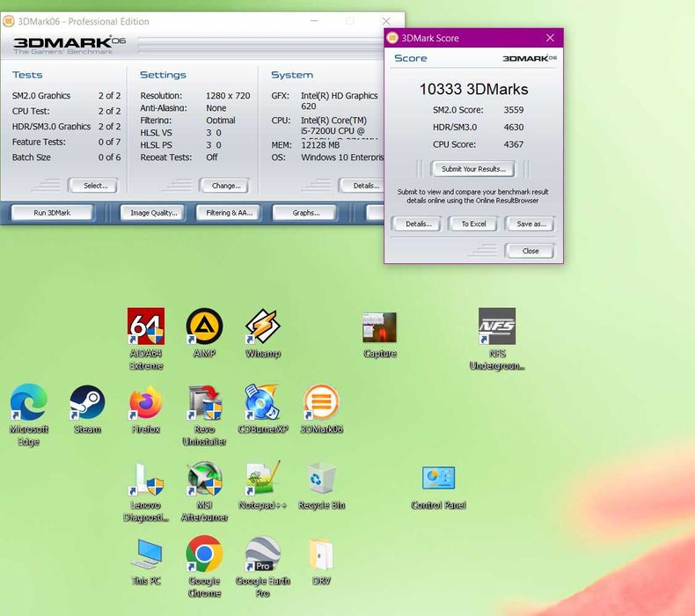The height and width of the screenshot is (616, 695).
Task: Open the Recycle Bin
Action: [x=321, y=485]
